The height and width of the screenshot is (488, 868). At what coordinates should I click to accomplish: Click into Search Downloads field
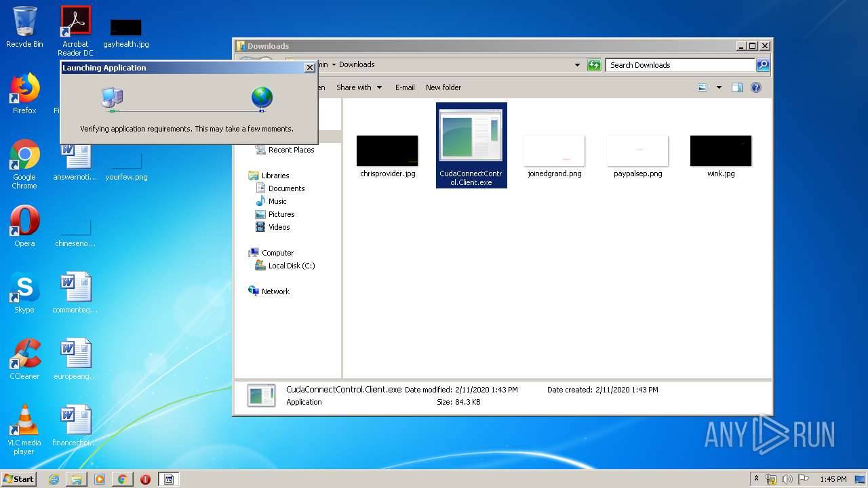(680, 65)
